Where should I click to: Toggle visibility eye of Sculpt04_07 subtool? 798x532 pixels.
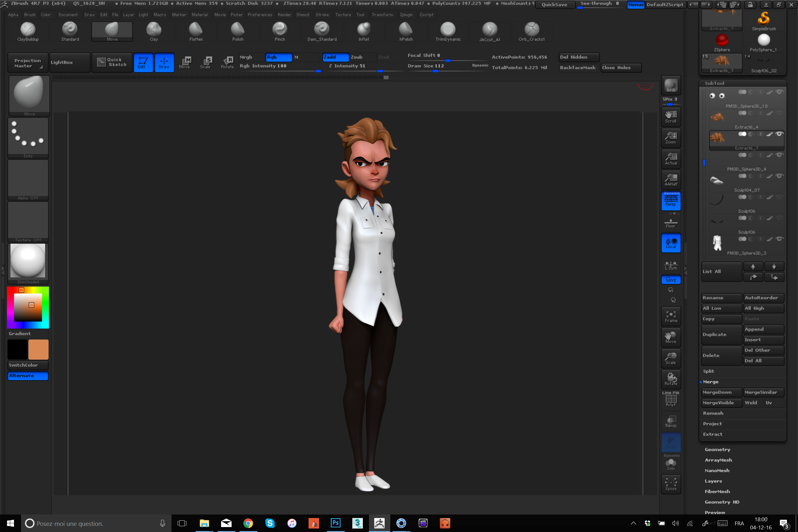point(779,176)
